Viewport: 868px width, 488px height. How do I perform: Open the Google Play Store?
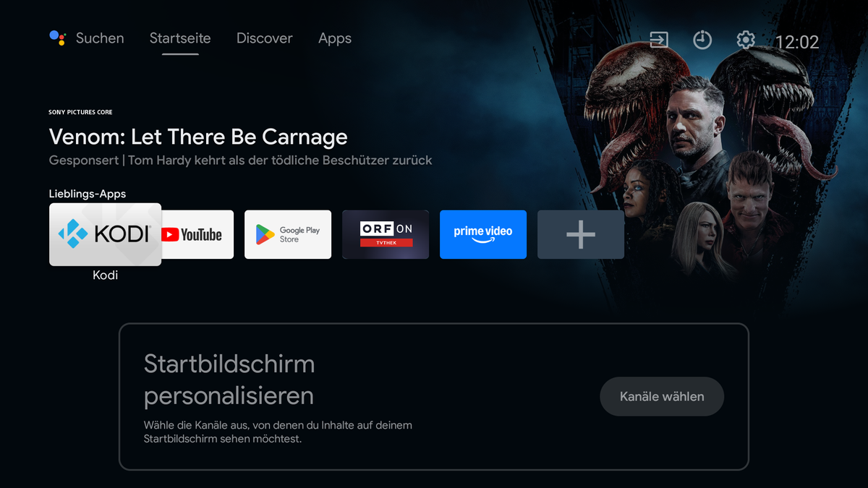click(287, 234)
